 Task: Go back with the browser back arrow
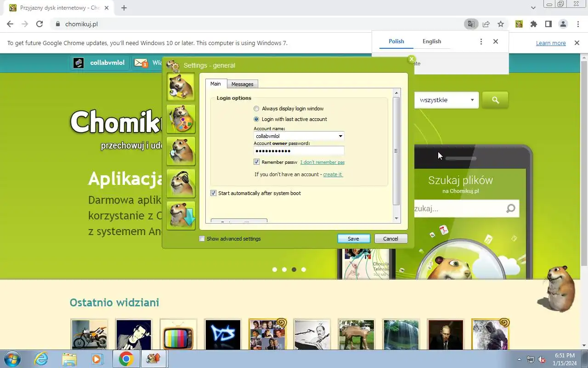point(10,24)
